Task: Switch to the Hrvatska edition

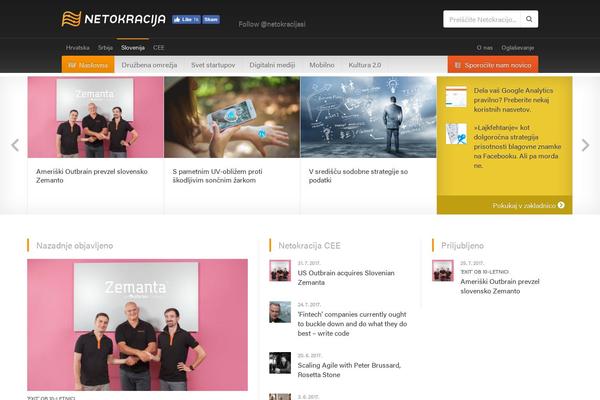Action: click(78, 47)
